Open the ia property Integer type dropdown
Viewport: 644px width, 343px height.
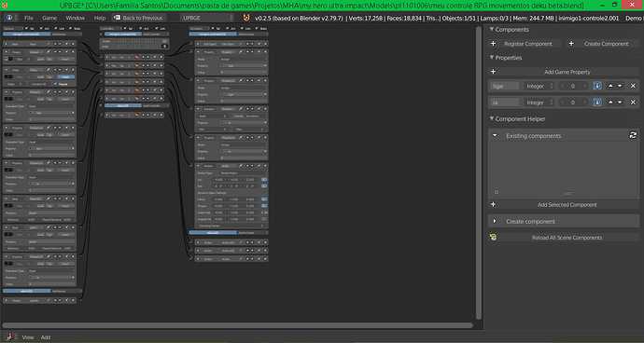[x=539, y=103]
